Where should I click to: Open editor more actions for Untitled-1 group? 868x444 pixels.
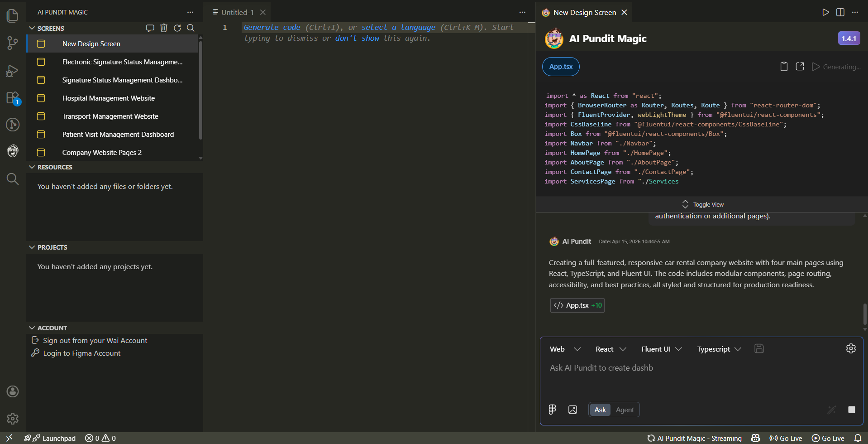[x=522, y=12]
